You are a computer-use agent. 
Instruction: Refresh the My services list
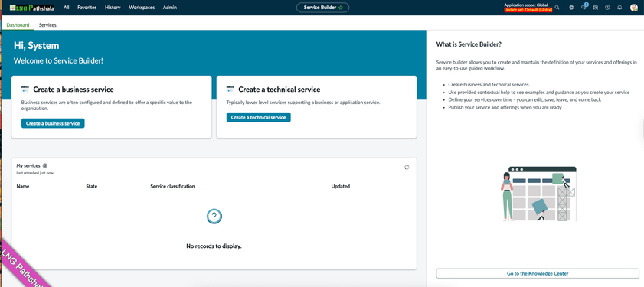click(407, 168)
